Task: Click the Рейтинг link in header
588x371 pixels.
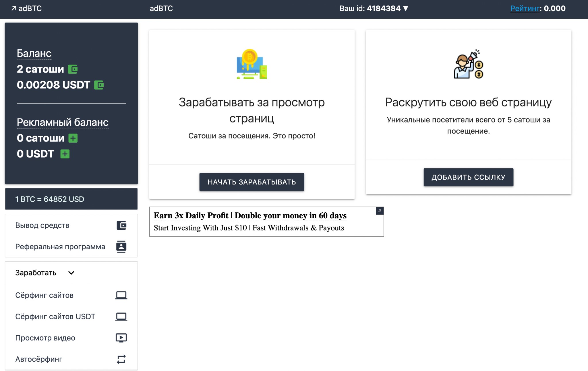Action: (525, 9)
